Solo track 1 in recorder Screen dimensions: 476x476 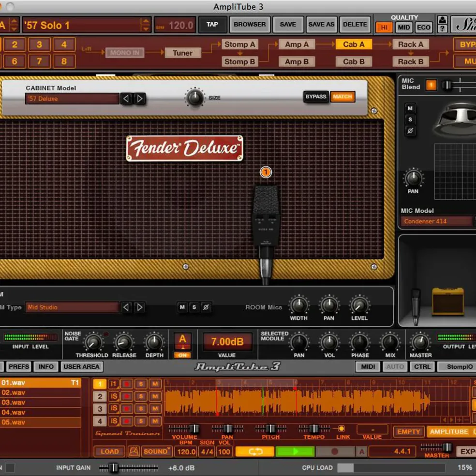[141, 384]
